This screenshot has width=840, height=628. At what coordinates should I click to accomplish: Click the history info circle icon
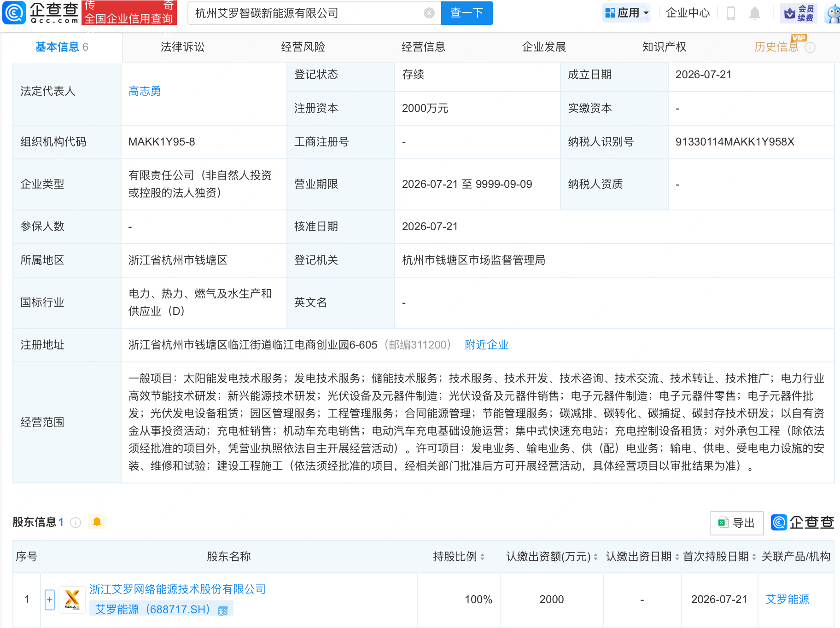[x=810, y=47]
